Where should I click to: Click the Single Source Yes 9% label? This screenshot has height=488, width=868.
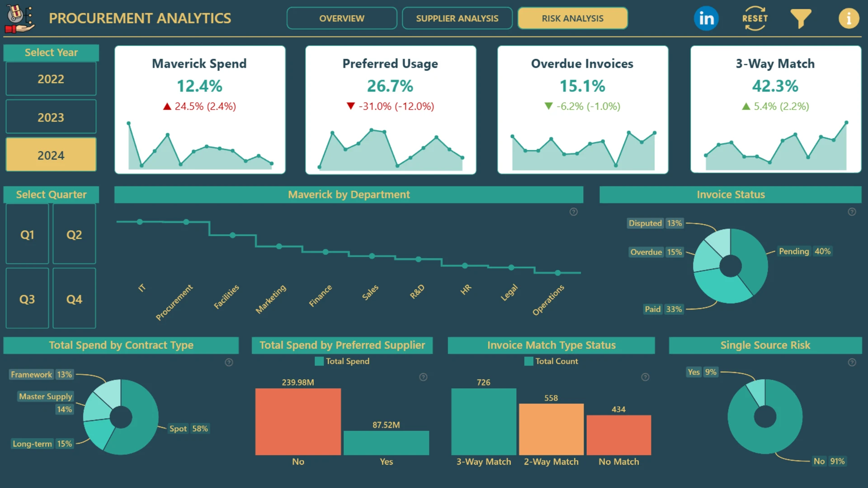pos(702,372)
